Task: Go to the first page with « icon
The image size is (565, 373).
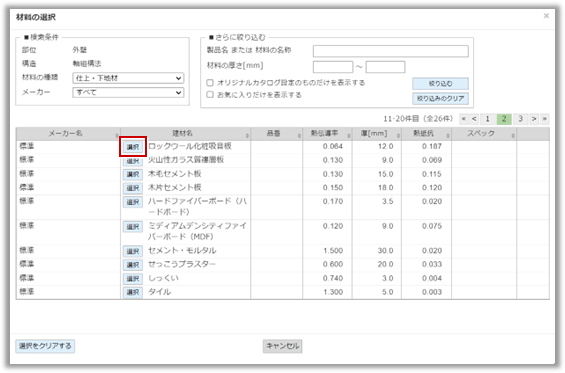Action: click(x=464, y=119)
